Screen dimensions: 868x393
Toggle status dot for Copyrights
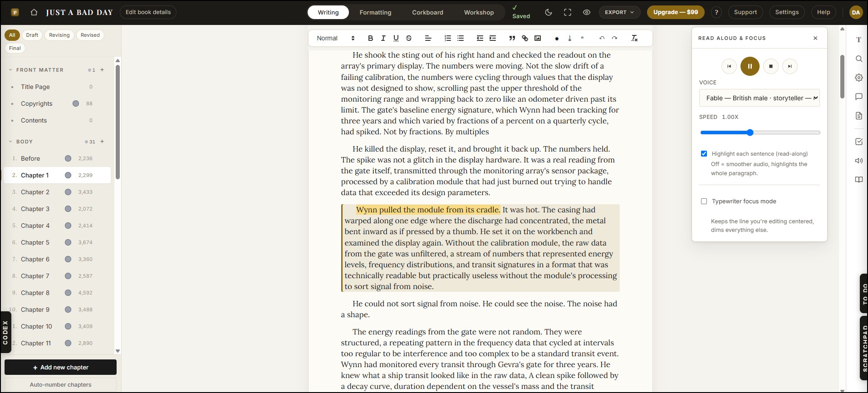click(x=76, y=103)
